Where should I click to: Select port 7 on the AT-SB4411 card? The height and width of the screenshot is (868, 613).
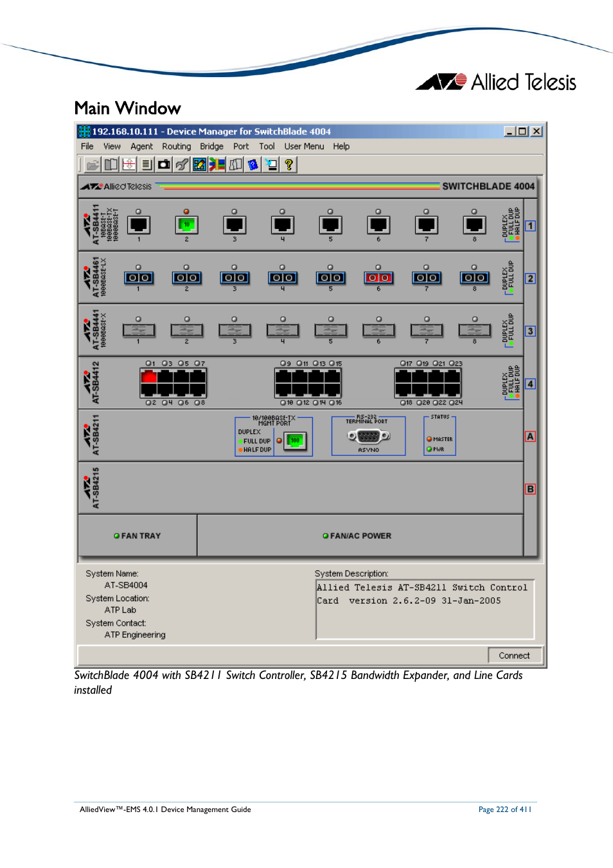click(427, 225)
